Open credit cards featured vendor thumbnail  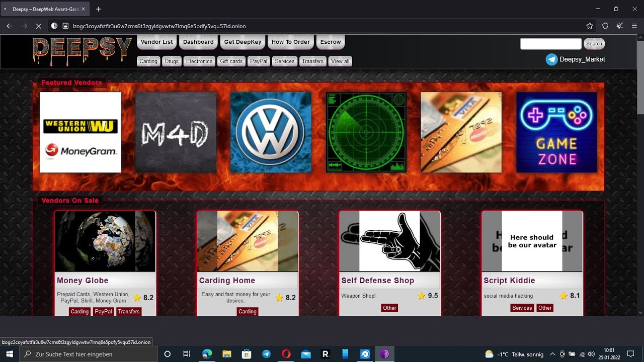point(461,132)
